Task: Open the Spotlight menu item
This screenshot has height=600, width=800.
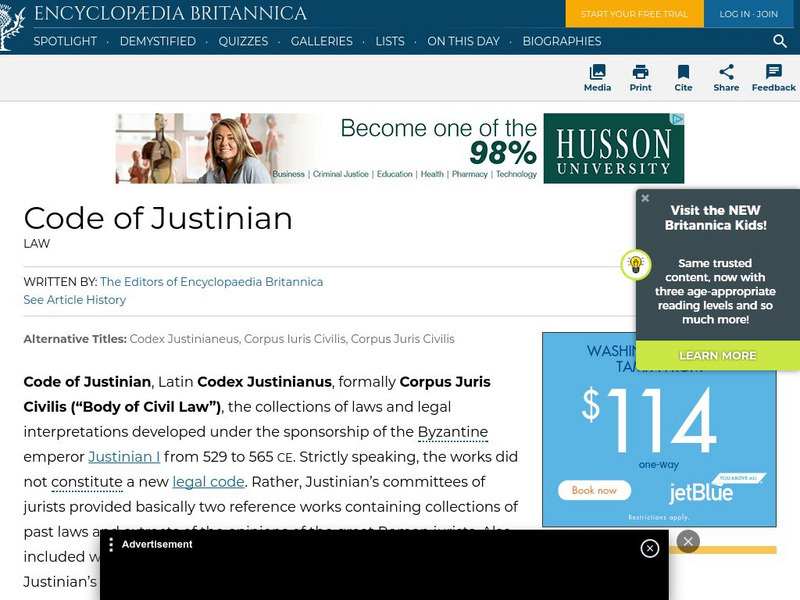Action: [65, 41]
